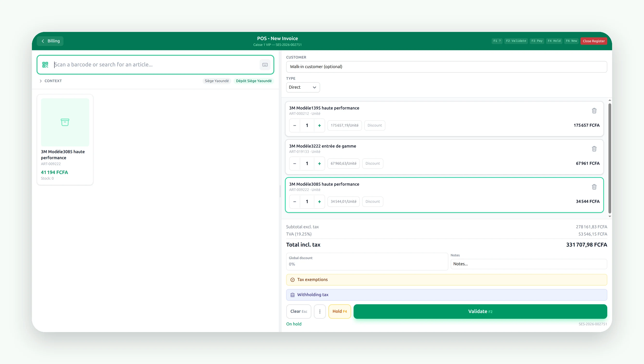Open the On hold invoices link
This screenshot has width=644, height=364.
tap(294, 324)
